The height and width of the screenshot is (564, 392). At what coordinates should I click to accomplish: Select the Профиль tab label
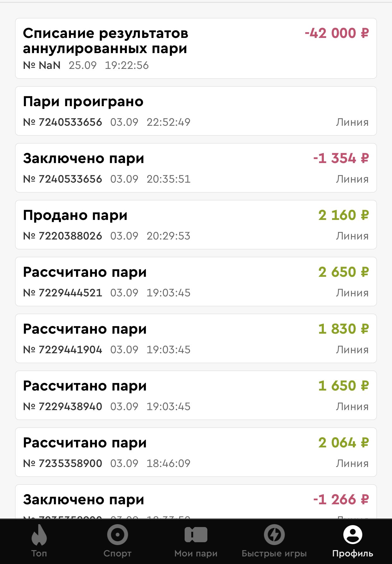click(353, 554)
